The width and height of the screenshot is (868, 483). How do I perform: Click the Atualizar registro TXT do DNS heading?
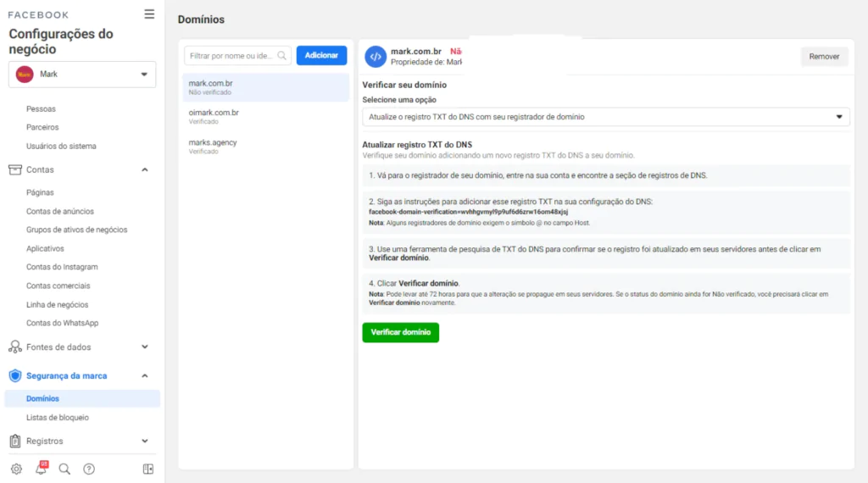click(x=417, y=144)
